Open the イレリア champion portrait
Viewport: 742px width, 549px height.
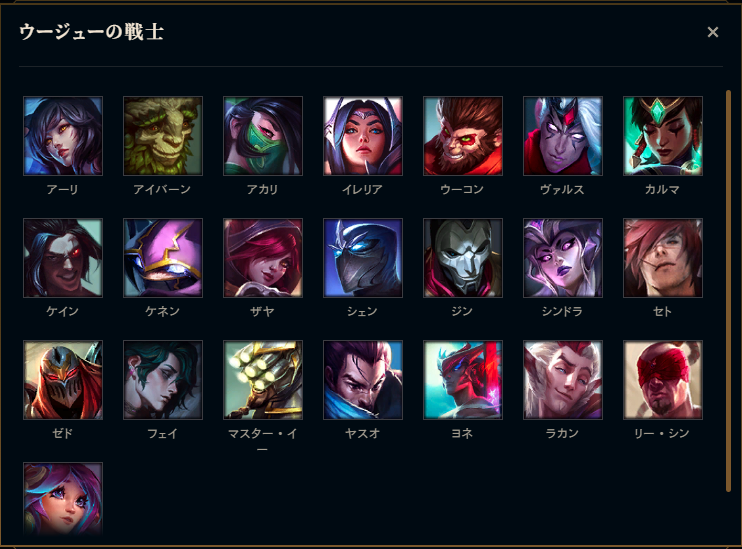point(363,136)
